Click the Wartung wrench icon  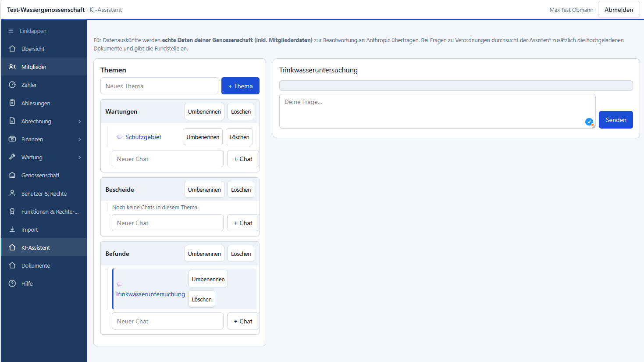(x=12, y=157)
